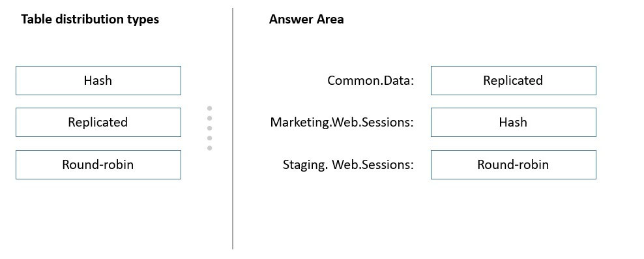The height and width of the screenshot is (259, 644).
Task: Click the Answer Area heading
Action: click(306, 20)
